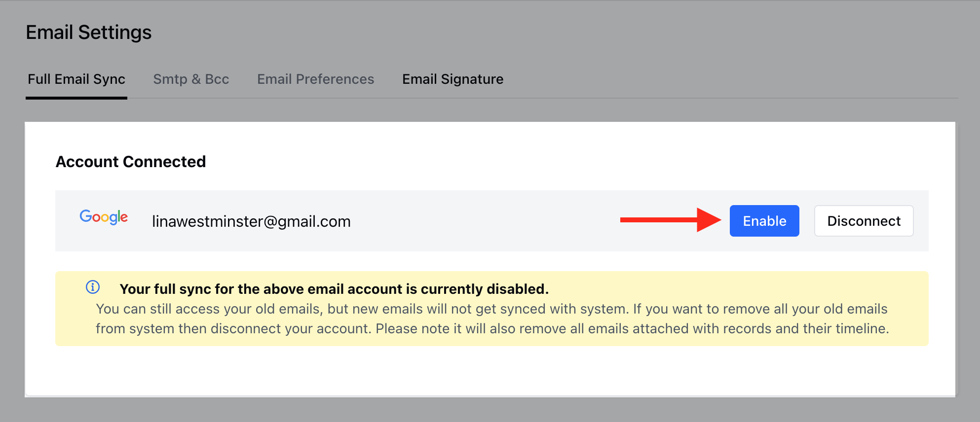This screenshot has width=980, height=422.
Task: Click the Account Connected heading
Action: coord(131,162)
